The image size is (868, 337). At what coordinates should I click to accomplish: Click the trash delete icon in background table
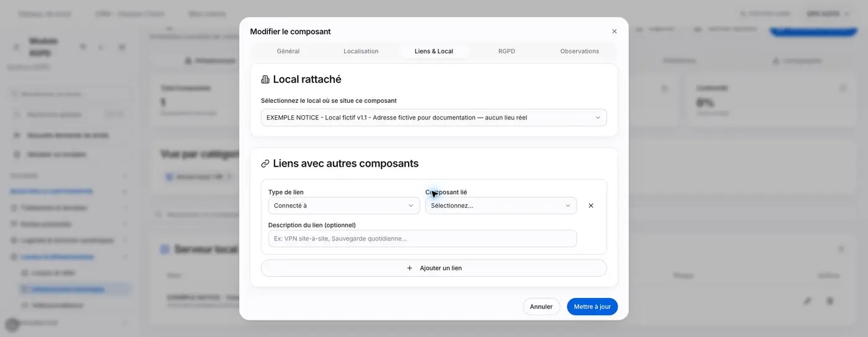tap(830, 301)
